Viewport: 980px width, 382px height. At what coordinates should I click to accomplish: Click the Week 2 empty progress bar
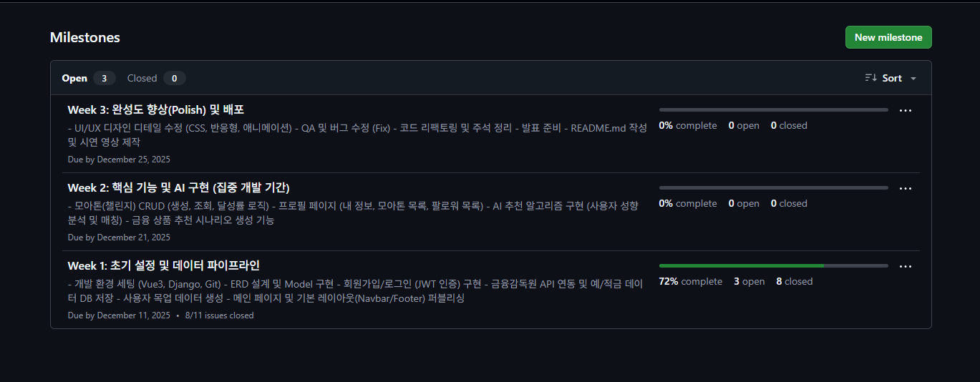coord(773,187)
